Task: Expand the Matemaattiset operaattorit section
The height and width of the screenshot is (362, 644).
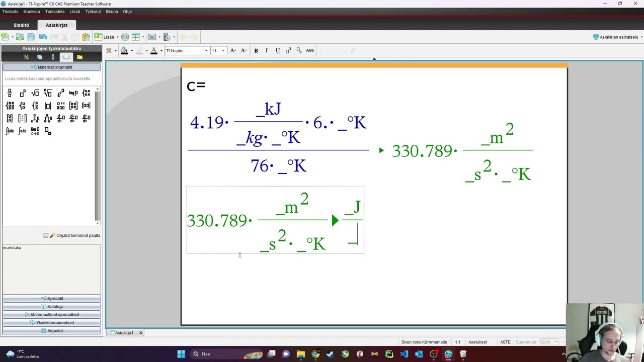Action: pyautogui.click(x=51, y=315)
